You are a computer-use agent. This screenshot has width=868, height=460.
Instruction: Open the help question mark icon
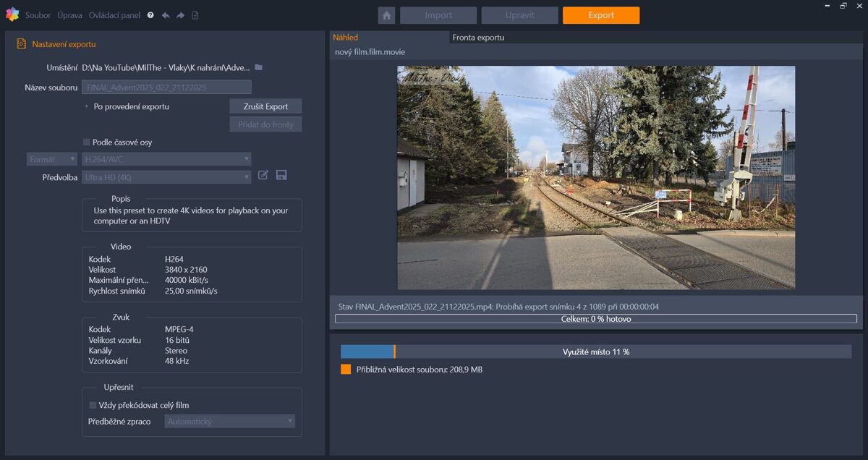point(150,15)
